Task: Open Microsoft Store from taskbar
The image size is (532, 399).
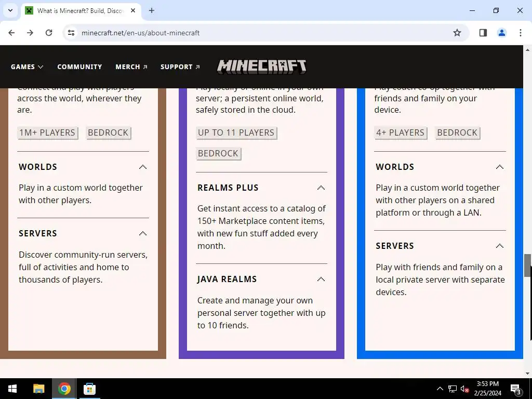Action: tap(89, 389)
